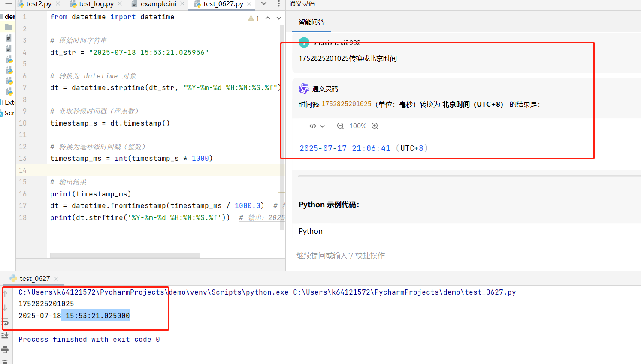
Task: Click the editor vertical scrollbar
Action: pyautogui.click(x=282, y=128)
